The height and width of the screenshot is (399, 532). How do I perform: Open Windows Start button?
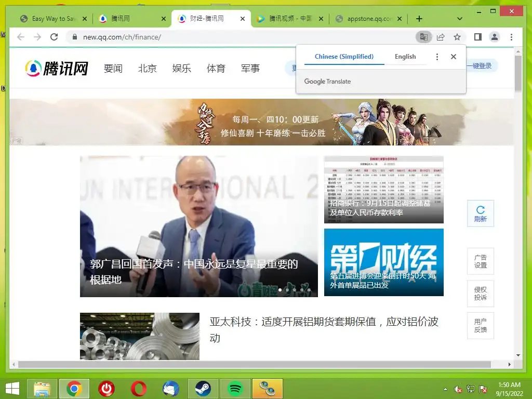coord(13,389)
